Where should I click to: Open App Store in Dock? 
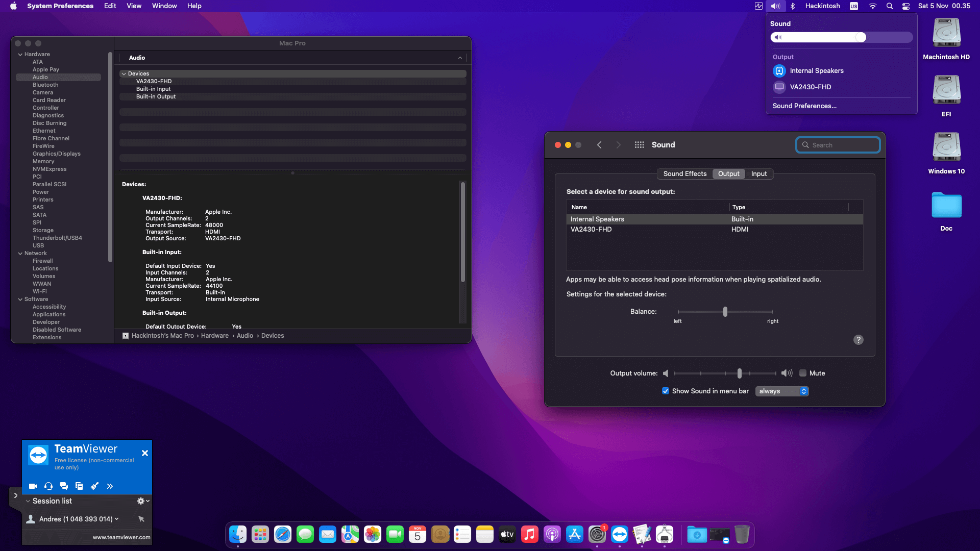pos(575,534)
